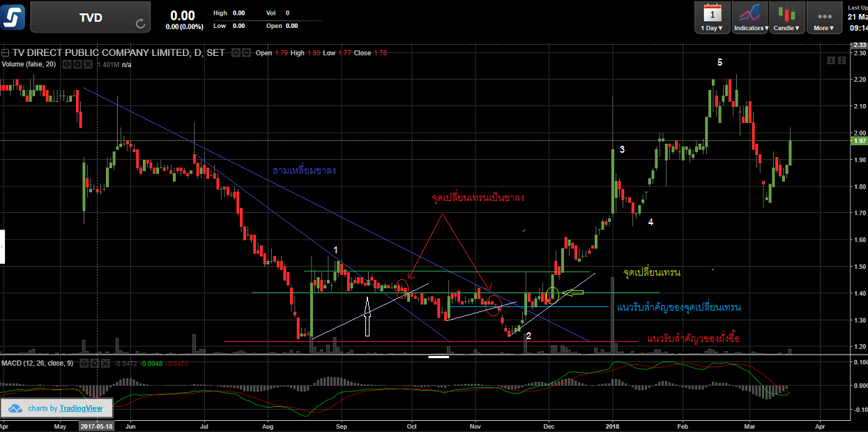Open settings gear for TV DIRECT series

point(245,53)
